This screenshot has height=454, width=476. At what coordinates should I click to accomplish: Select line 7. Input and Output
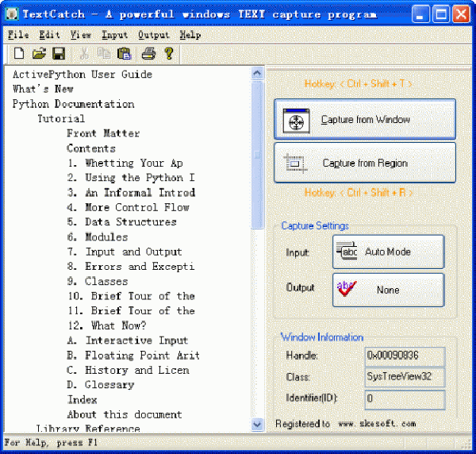click(125, 252)
